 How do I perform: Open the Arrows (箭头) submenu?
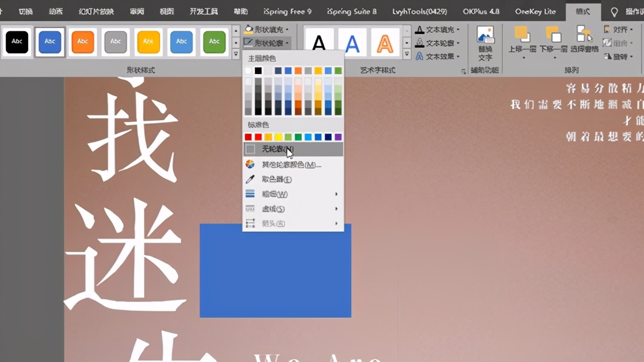pos(293,224)
